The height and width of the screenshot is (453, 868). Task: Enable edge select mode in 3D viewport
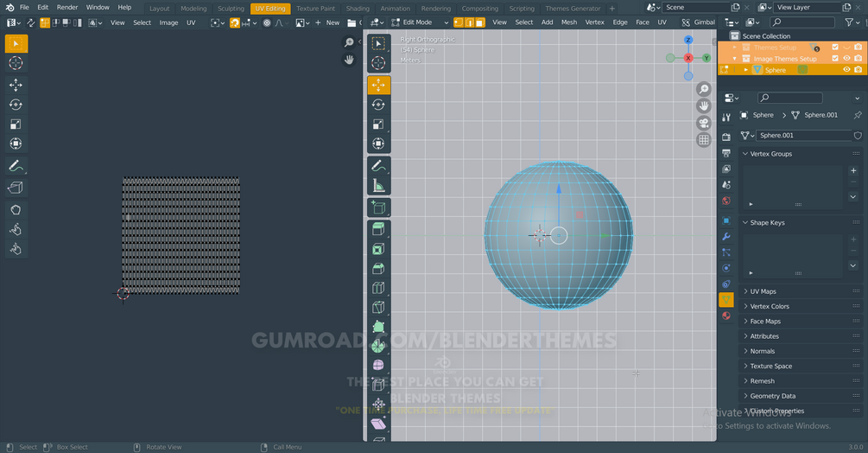click(470, 22)
